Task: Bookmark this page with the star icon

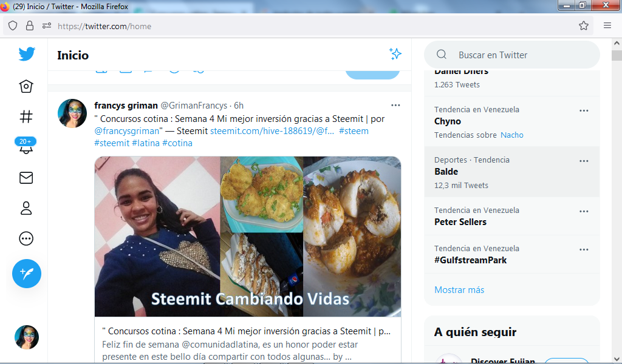Action: pyautogui.click(x=584, y=25)
